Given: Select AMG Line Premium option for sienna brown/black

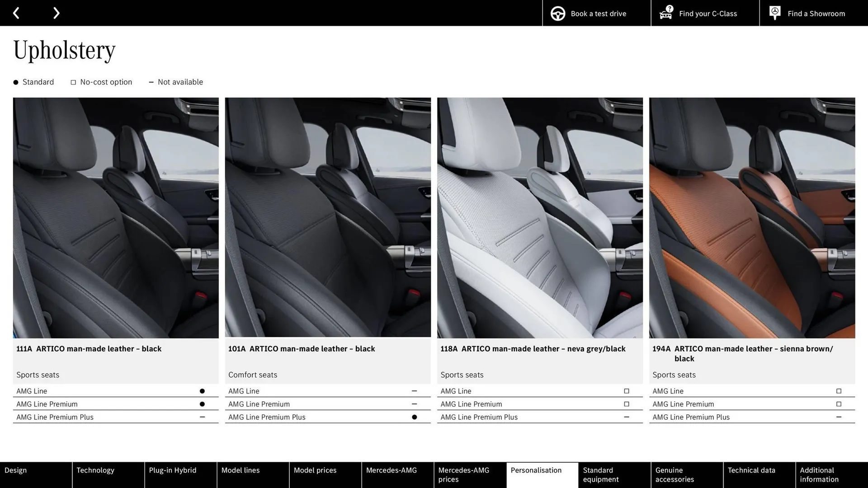Looking at the screenshot, I should click(x=839, y=404).
